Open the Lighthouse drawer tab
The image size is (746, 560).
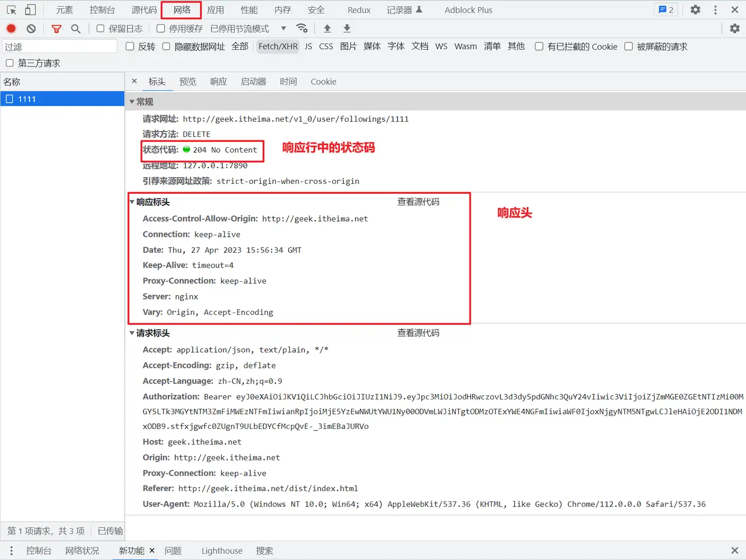coord(222,551)
